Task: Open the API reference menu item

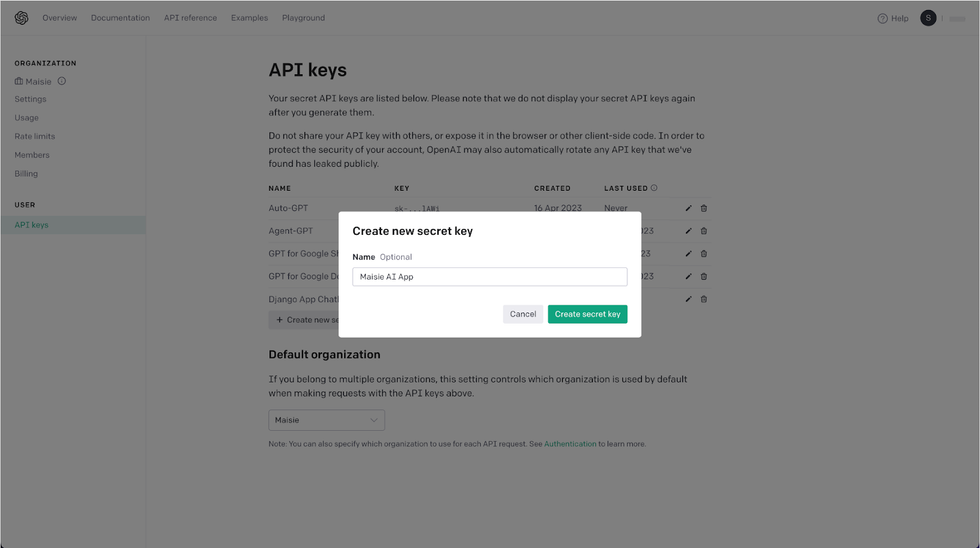Action: [190, 18]
